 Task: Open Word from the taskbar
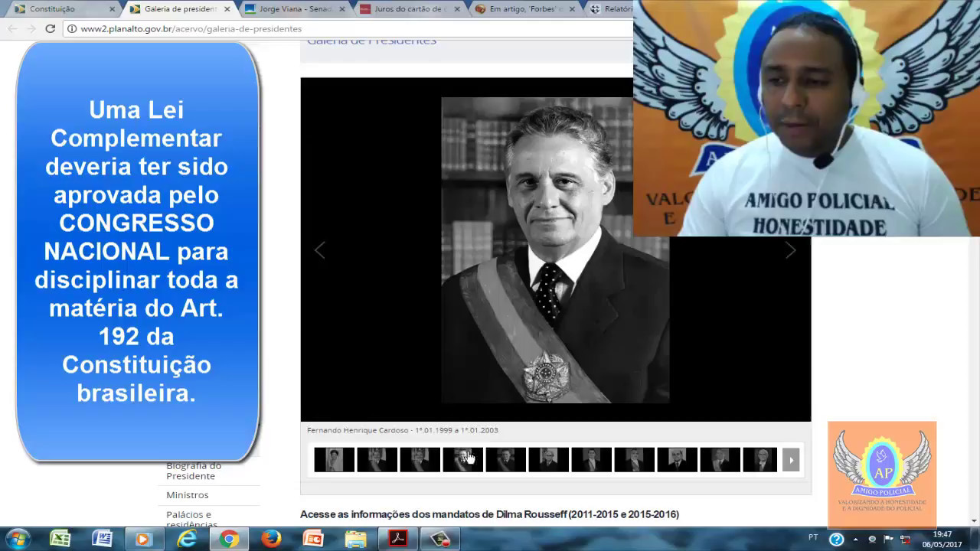click(x=102, y=539)
